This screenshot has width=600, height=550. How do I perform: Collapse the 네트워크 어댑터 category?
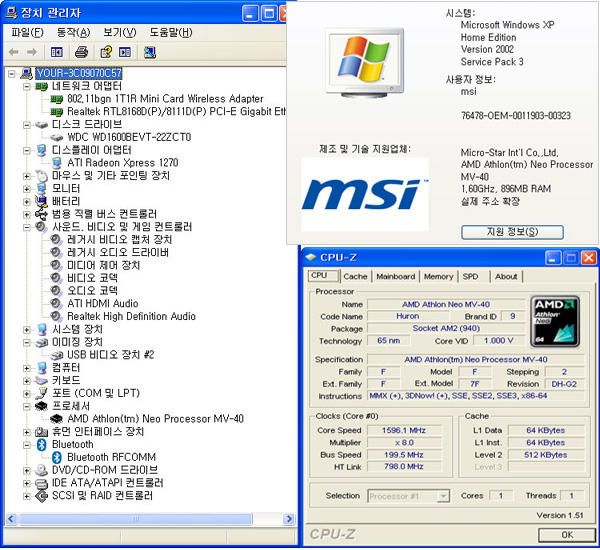tap(26, 86)
